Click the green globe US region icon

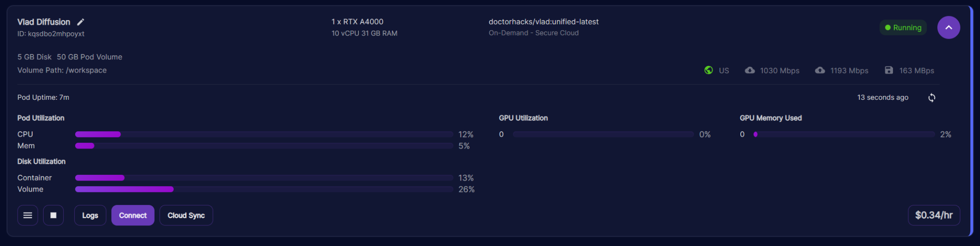(x=709, y=70)
